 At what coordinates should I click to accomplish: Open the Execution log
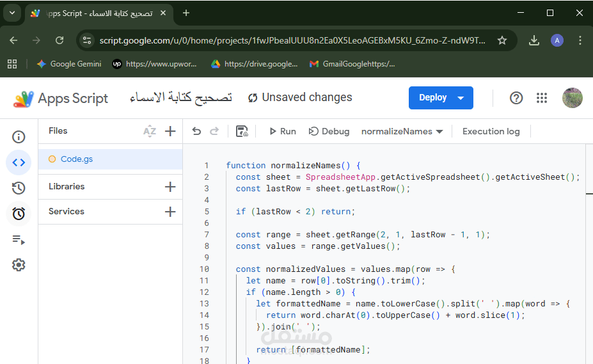click(491, 131)
